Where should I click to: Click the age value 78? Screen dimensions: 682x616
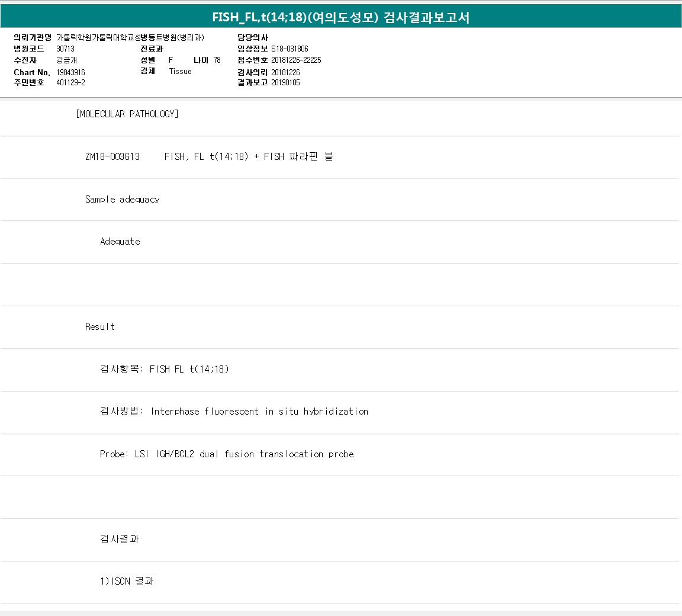(x=217, y=60)
